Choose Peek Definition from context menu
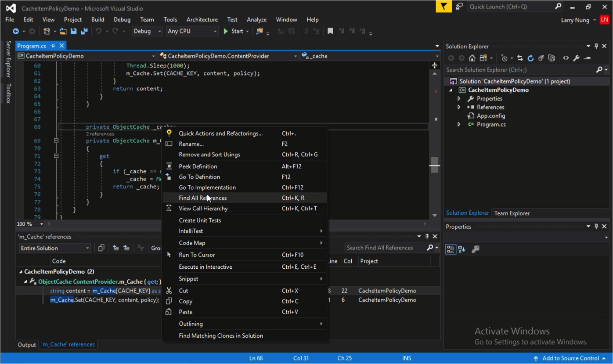Image resolution: width=613 pixels, height=364 pixels. tap(245, 166)
